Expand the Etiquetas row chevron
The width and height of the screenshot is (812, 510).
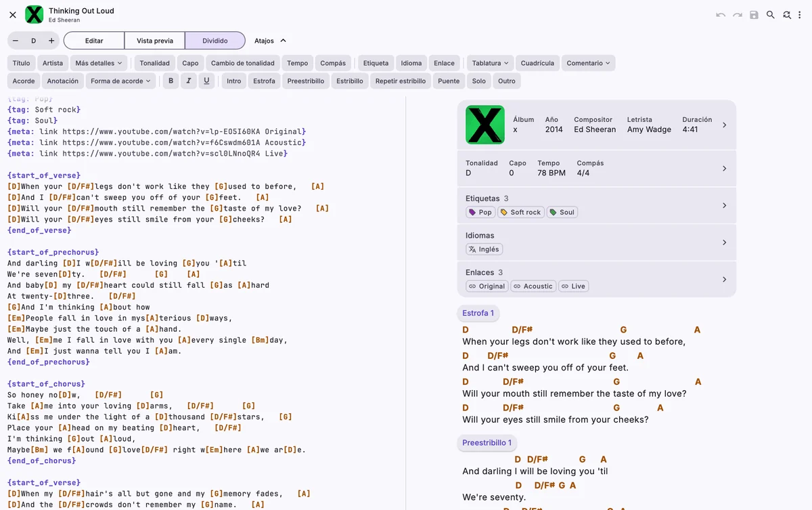725,205
